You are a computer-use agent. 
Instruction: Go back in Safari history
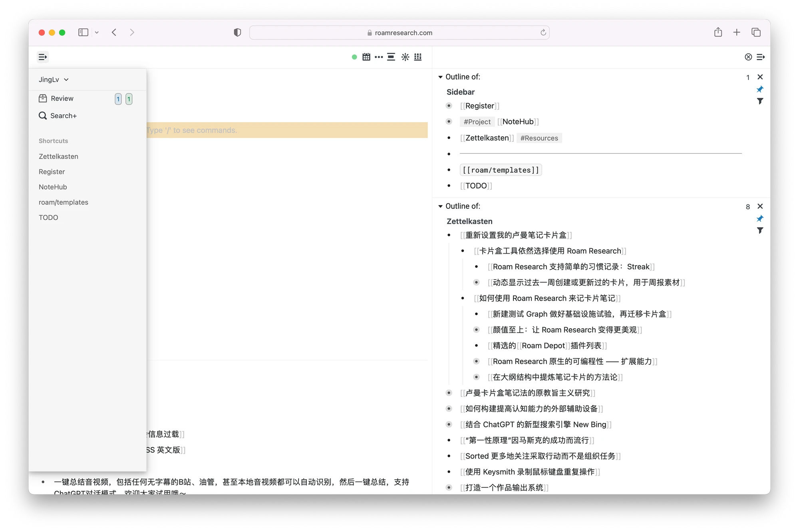tap(114, 32)
